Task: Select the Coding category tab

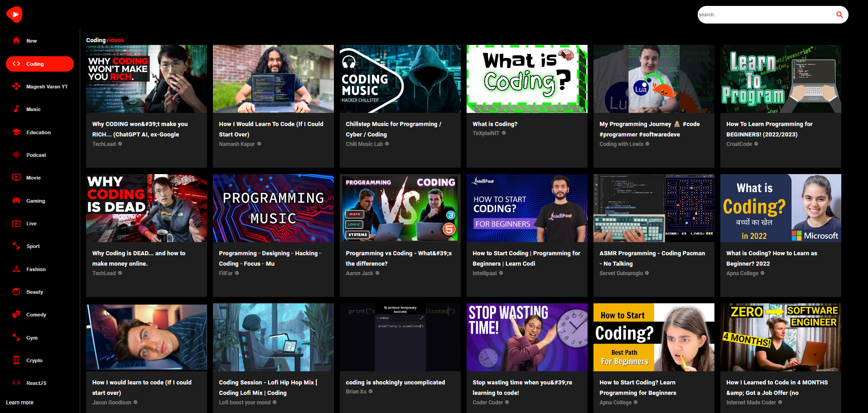Action: tap(40, 64)
